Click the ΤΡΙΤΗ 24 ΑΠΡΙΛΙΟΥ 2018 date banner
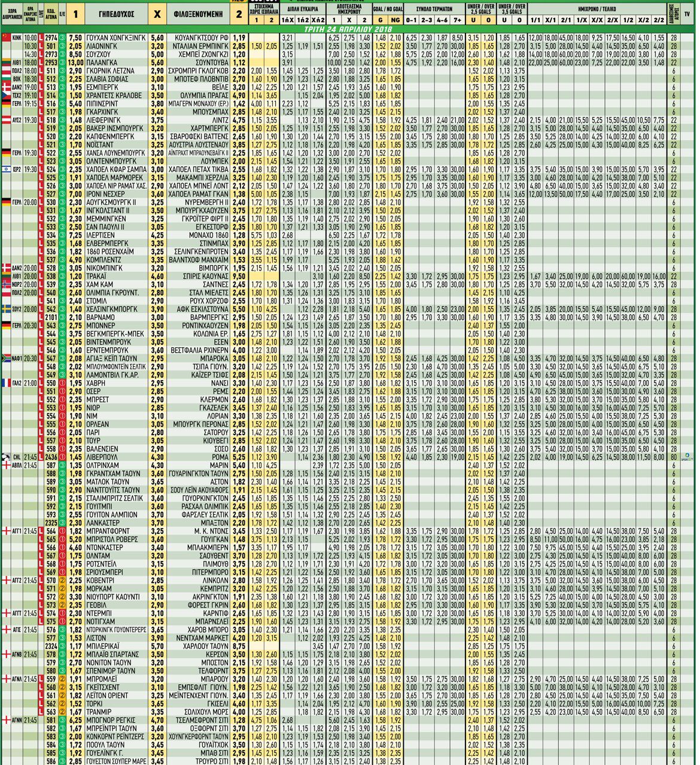700x765 pixels. (x=347, y=28)
